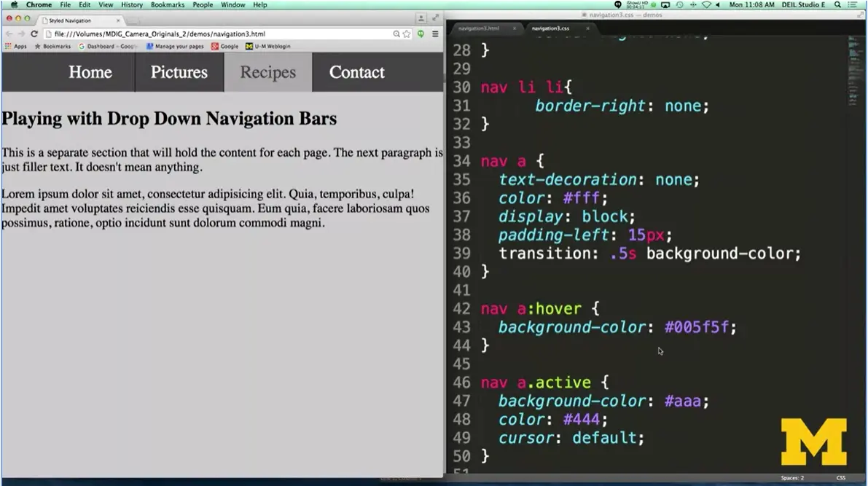Click the Google bookmark favicon
This screenshot has height=486, width=868.
(215, 45)
